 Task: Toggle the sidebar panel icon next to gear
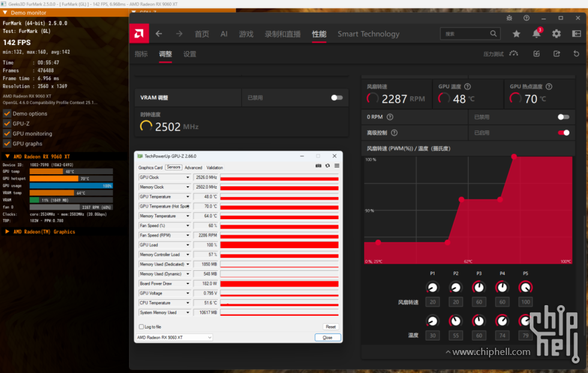577,34
